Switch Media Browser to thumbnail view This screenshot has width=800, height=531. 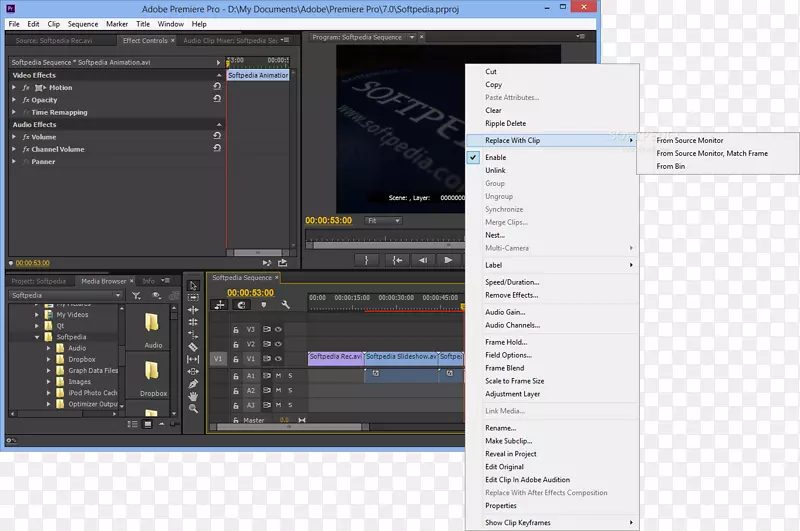tap(147, 424)
